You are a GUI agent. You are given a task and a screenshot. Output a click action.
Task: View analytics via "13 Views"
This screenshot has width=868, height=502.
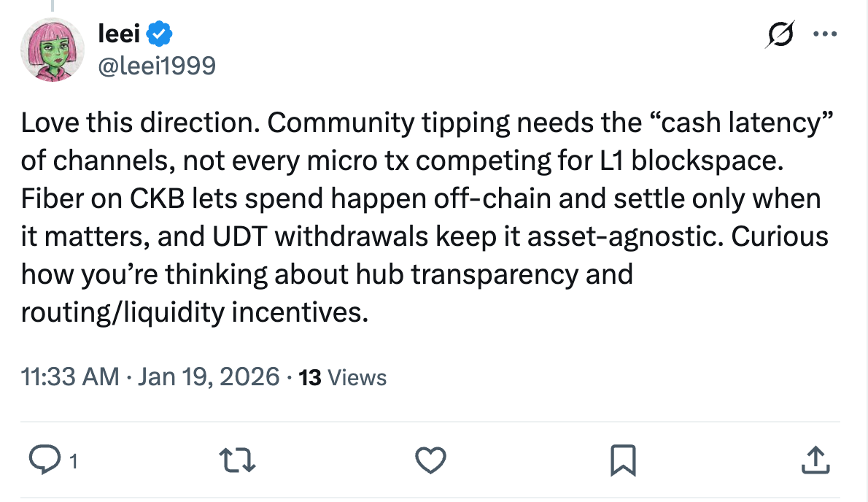click(x=343, y=377)
